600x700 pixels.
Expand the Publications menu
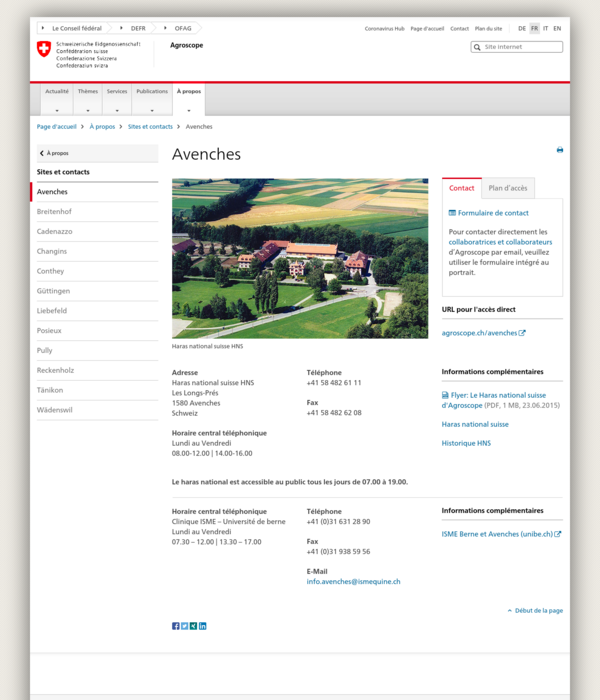click(x=152, y=100)
